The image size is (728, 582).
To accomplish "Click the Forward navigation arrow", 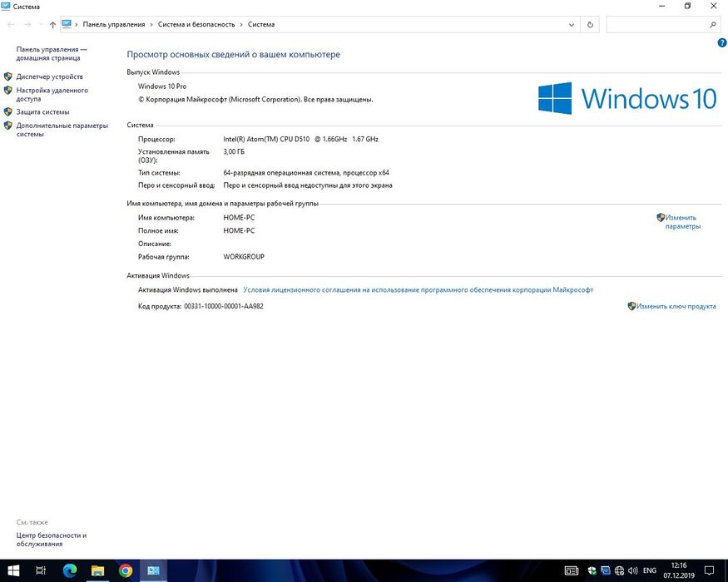I will (x=27, y=25).
